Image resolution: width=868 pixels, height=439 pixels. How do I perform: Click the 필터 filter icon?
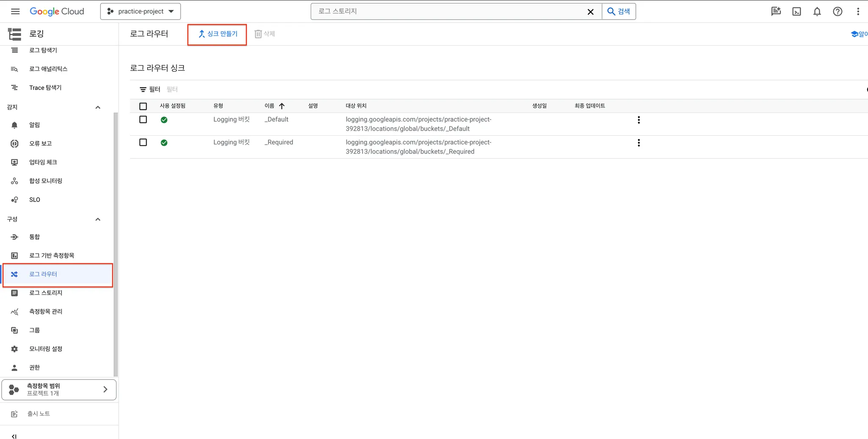pyautogui.click(x=143, y=89)
